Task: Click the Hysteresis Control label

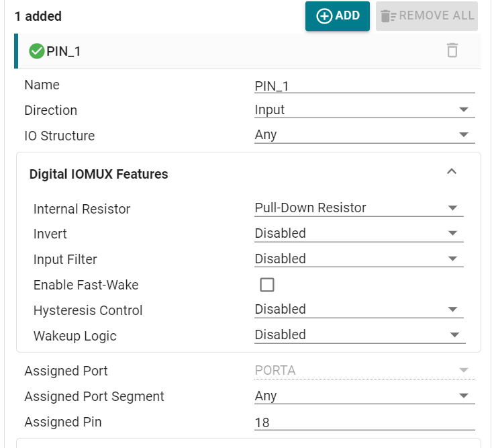Action: (88, 310)
